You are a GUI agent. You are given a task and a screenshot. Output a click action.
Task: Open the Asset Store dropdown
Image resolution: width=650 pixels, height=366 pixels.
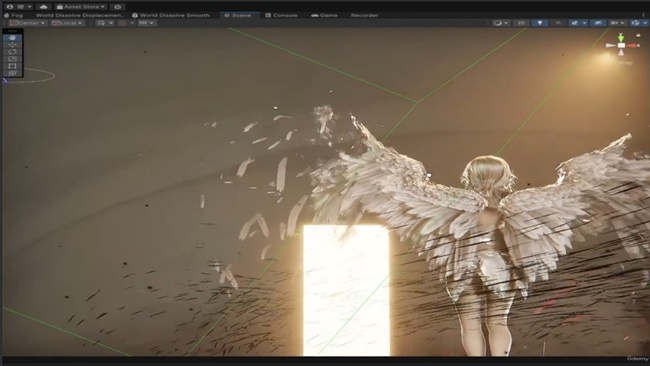pos(81,7)
